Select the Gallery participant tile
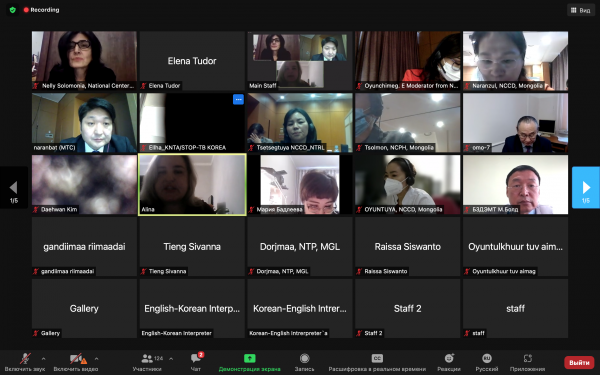The width and height of the screenshot is (600, 375). pos(84,308)
